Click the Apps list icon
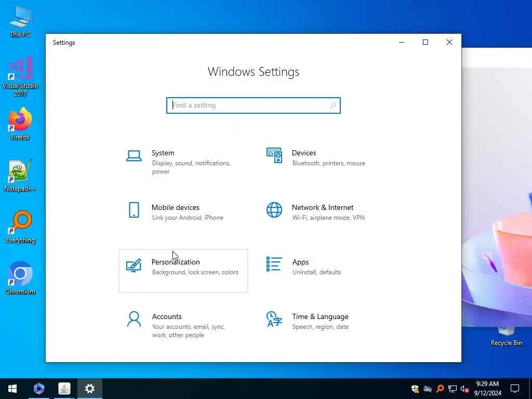Screen dimensions: 532x399 pos(274,264)
